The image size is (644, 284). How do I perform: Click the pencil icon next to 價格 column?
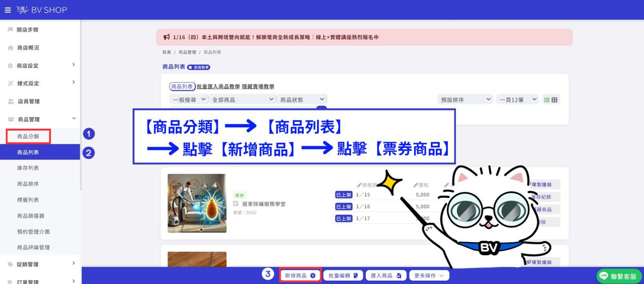[x=416, y=185]
